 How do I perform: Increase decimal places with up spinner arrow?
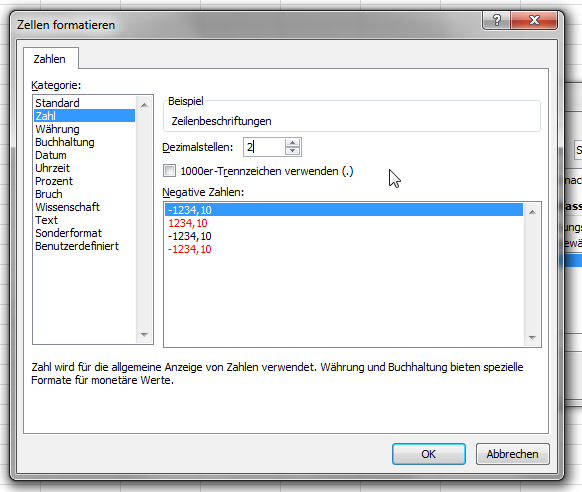coord(292,143)
